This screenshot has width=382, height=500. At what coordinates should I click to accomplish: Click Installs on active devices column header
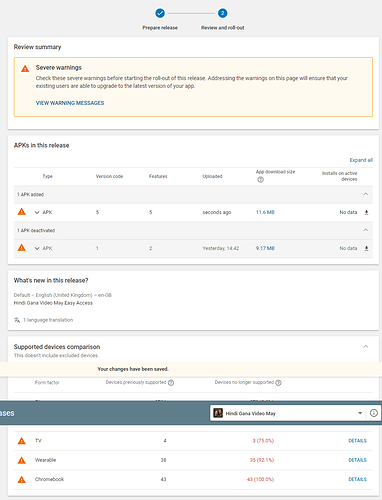340,176
